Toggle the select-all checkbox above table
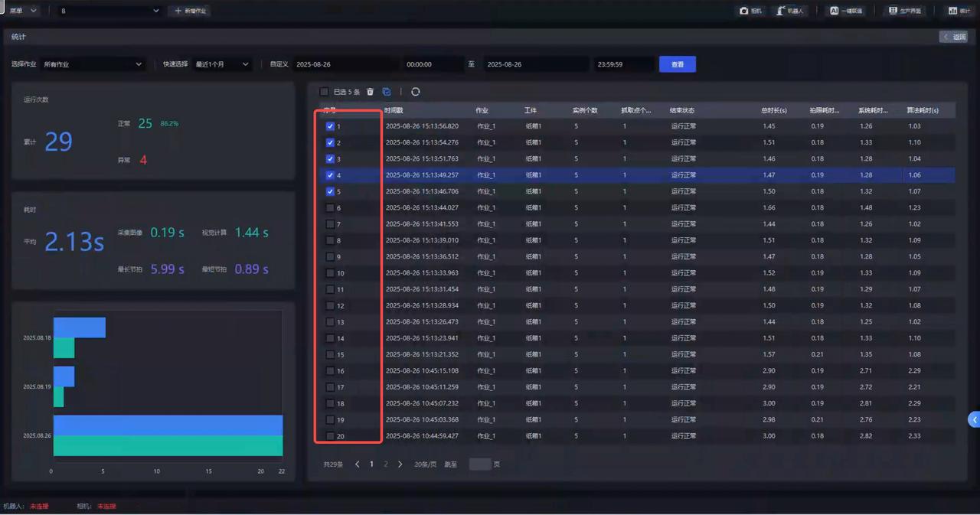This screenshot has height=515, width=980. coord(324,92)
